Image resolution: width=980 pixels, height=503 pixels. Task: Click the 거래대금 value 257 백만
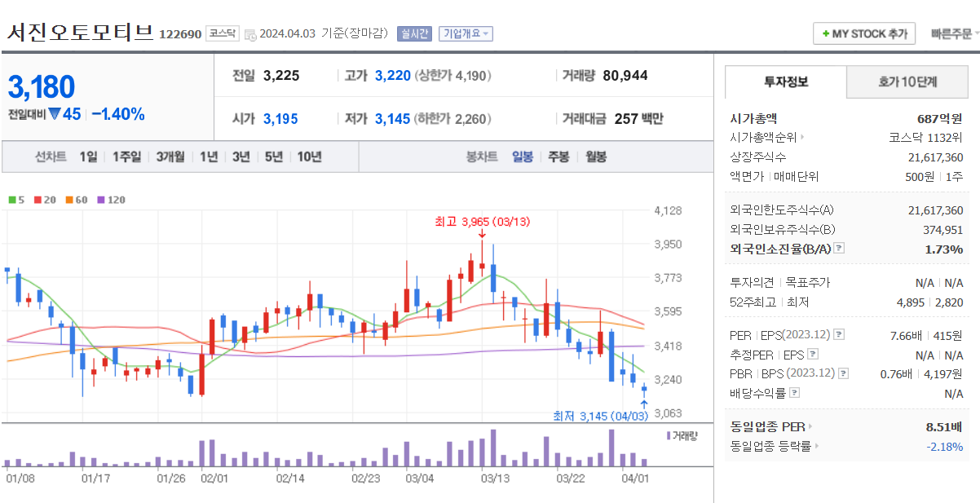tap(638, 119)
